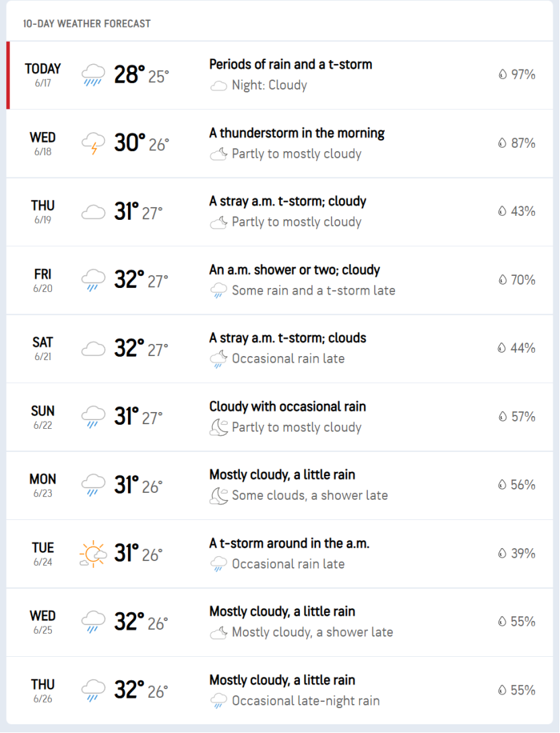
Task: Click the rain icon for Today 6/17
Action: 93,76
